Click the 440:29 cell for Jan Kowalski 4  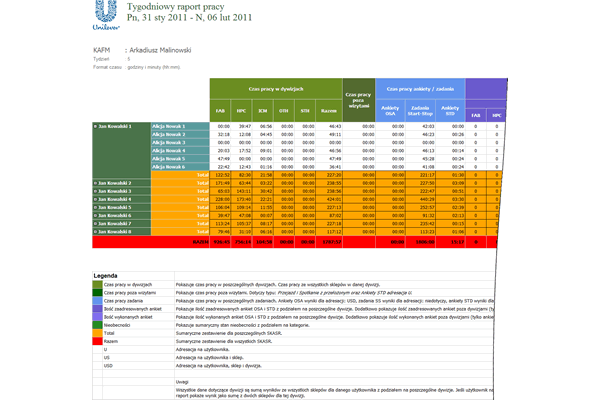420,199
